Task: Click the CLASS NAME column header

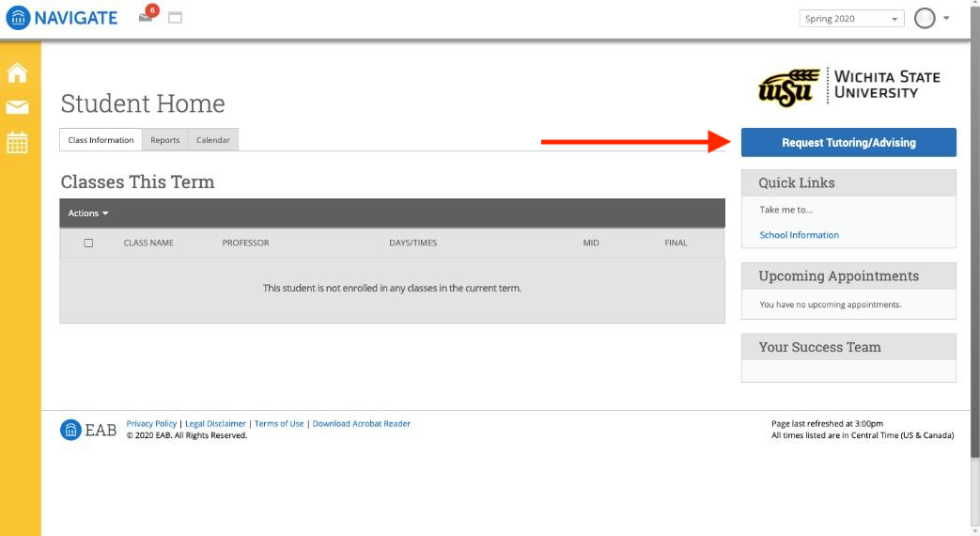Action: click(x=148, y=243)
